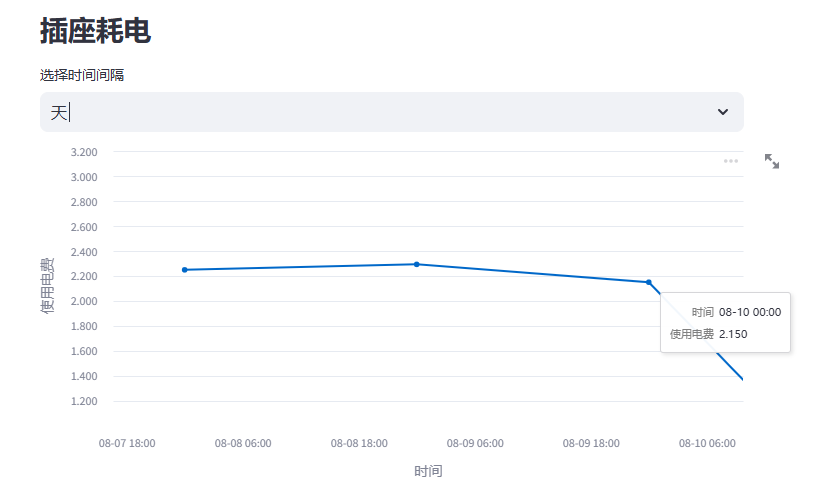Click the 08-07 18:00 x-axis label
814x484 pixels.
click(x=126, y=443)
